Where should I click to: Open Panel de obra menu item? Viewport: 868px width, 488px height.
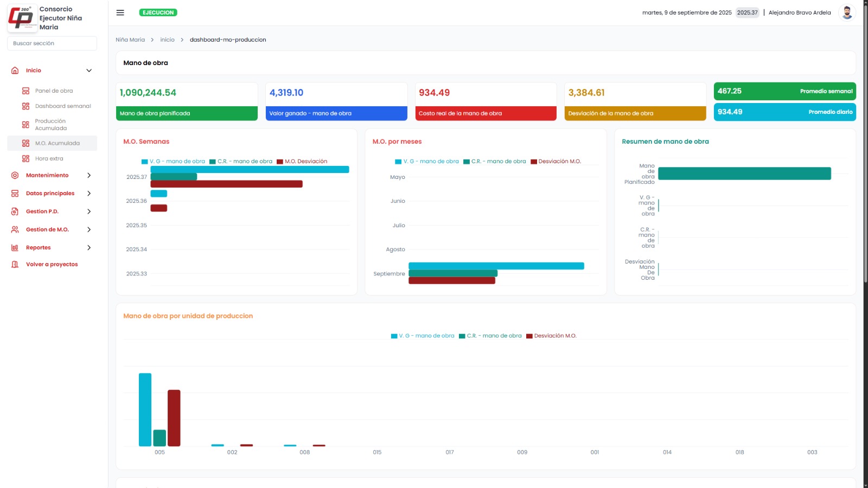[x=52, y=91]
